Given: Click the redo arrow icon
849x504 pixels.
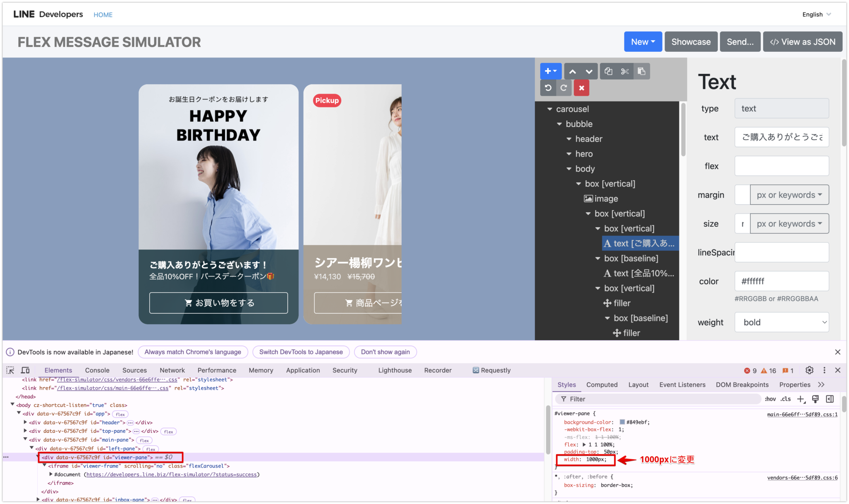Looking at the screenshot, I should pos(564,87).
